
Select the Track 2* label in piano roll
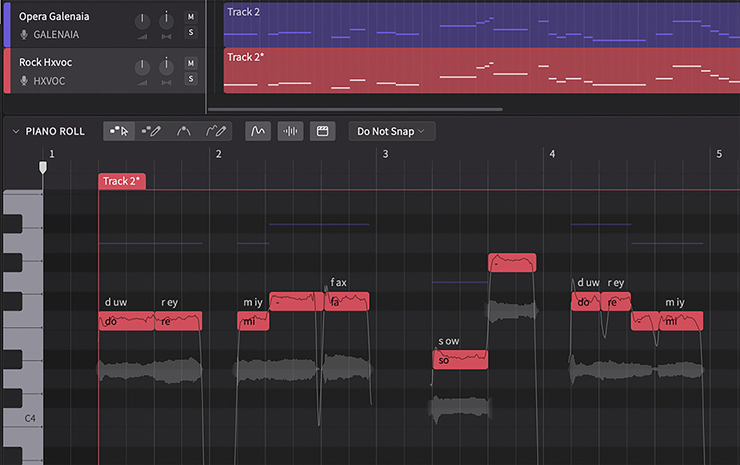pos(122,181)
